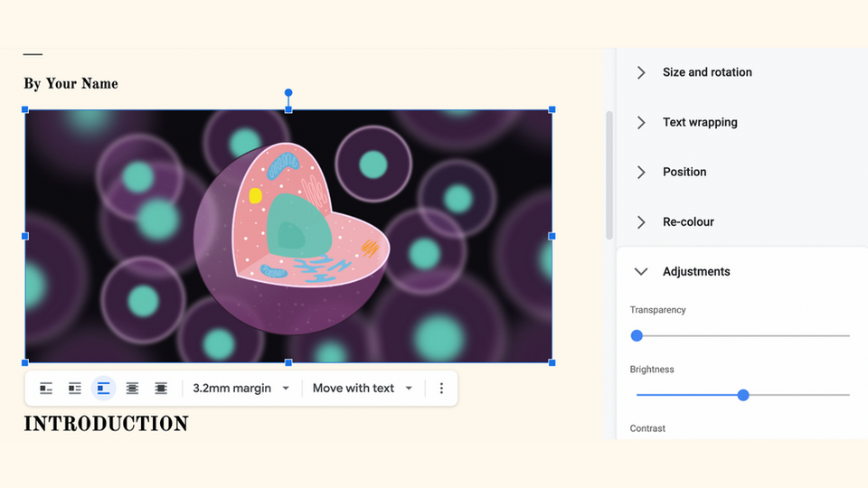Viewport: 868px width, 488px height.
Task: Select the Wrap text icon
Action: click(75, 389)
